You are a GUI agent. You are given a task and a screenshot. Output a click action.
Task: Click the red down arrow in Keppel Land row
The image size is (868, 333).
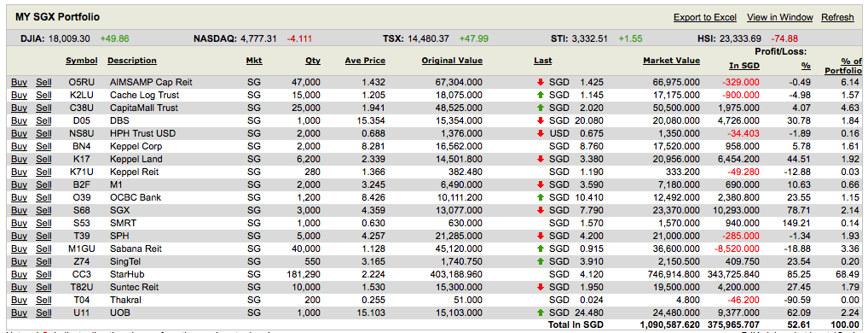point(541,159)
